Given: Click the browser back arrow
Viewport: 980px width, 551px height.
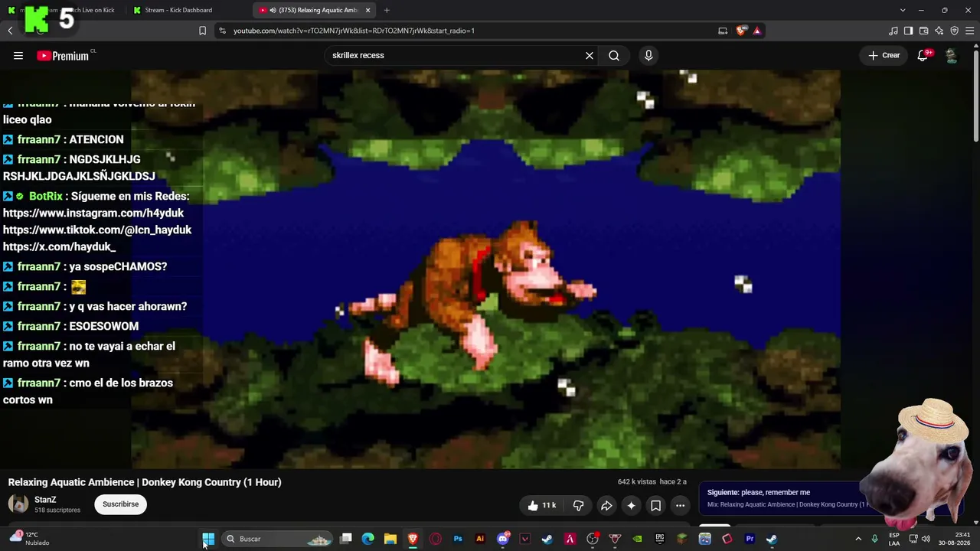Looking at the screenshot, I should (10, 31).
